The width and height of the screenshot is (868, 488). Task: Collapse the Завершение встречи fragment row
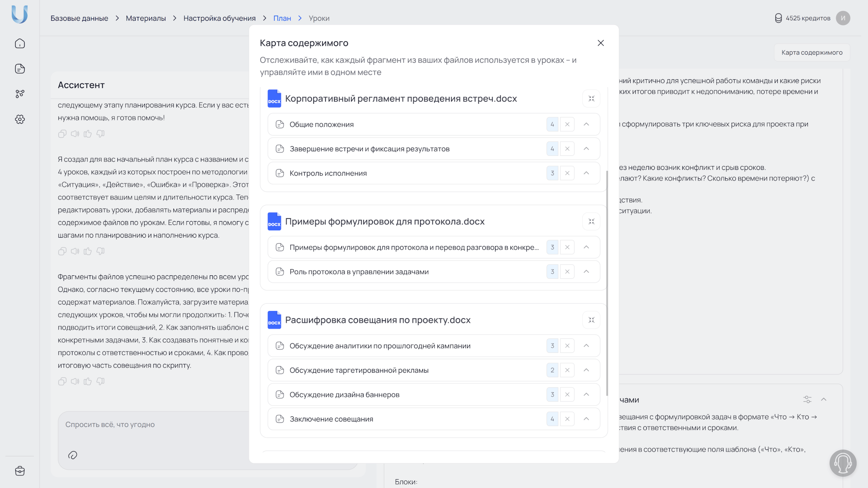pos(586,149)
